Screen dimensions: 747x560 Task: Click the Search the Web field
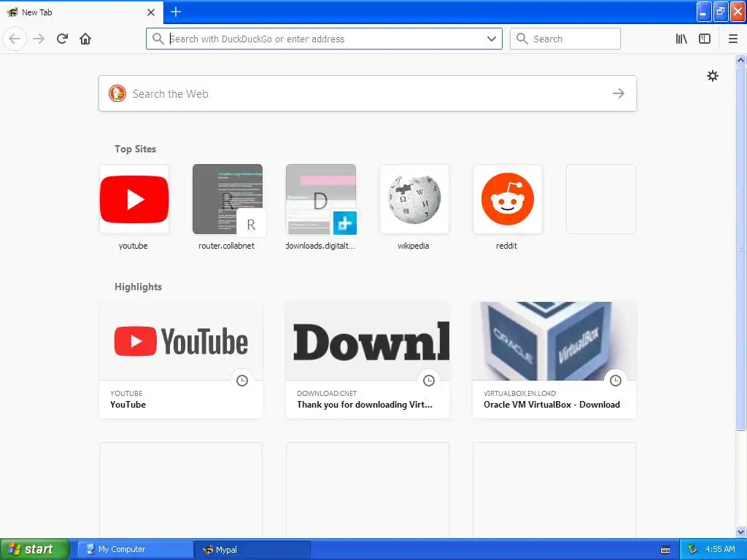(368, 93)
